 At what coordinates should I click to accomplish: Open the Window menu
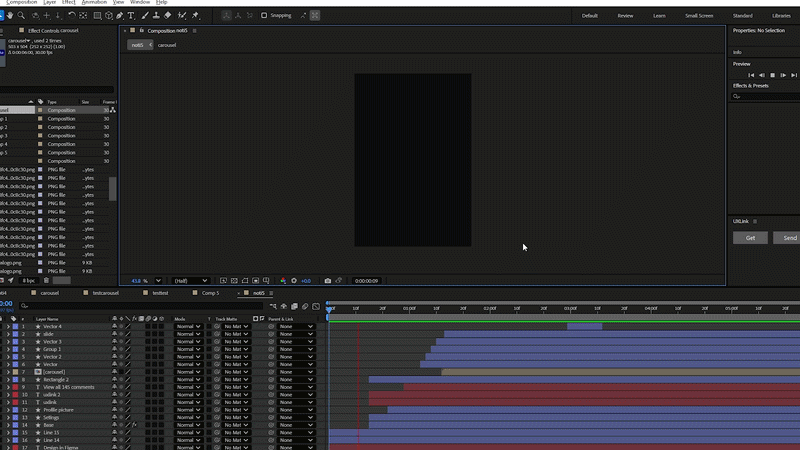point(140,3)
